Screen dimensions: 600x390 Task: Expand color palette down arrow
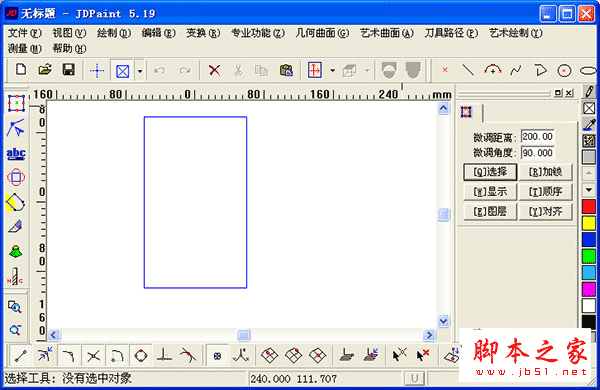click(589, 190)
